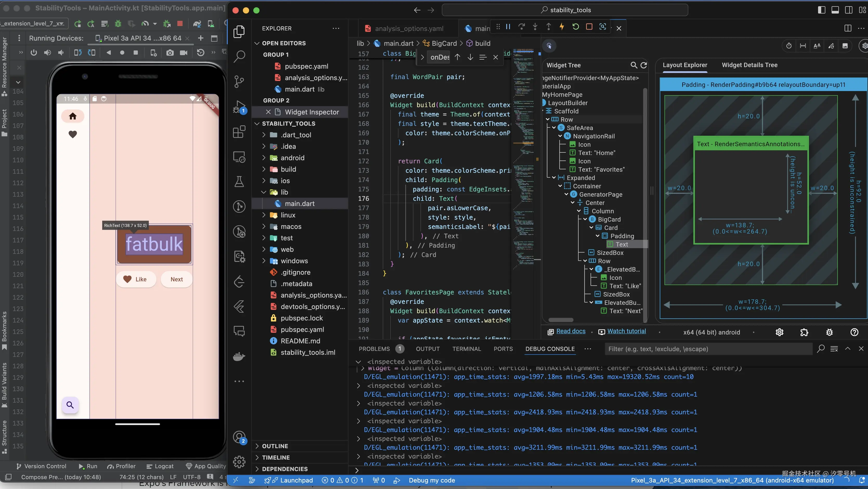Click the debug console filter field
The height and width of the screenshot is (489, 868).
[708, 349]
